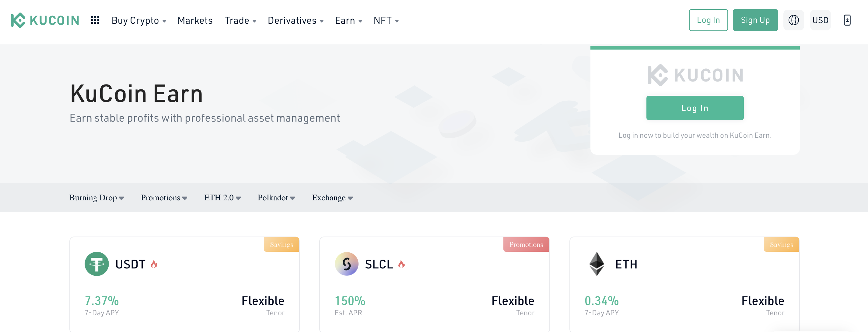
Task: Go to the Markets page
Action: [x=195, y=21]
